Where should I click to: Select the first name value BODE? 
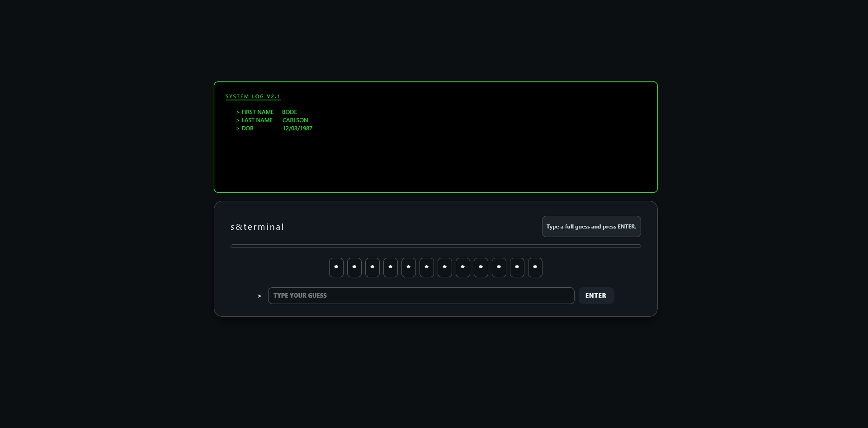289,112
